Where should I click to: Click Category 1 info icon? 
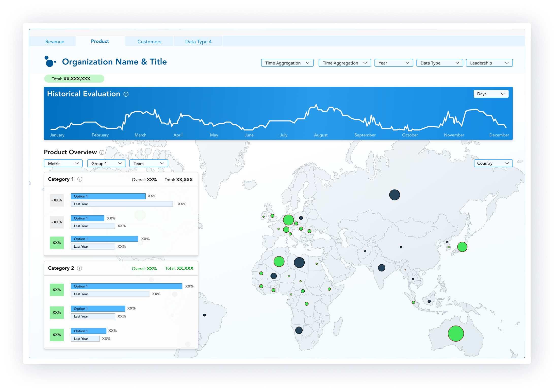click(80, 179)
